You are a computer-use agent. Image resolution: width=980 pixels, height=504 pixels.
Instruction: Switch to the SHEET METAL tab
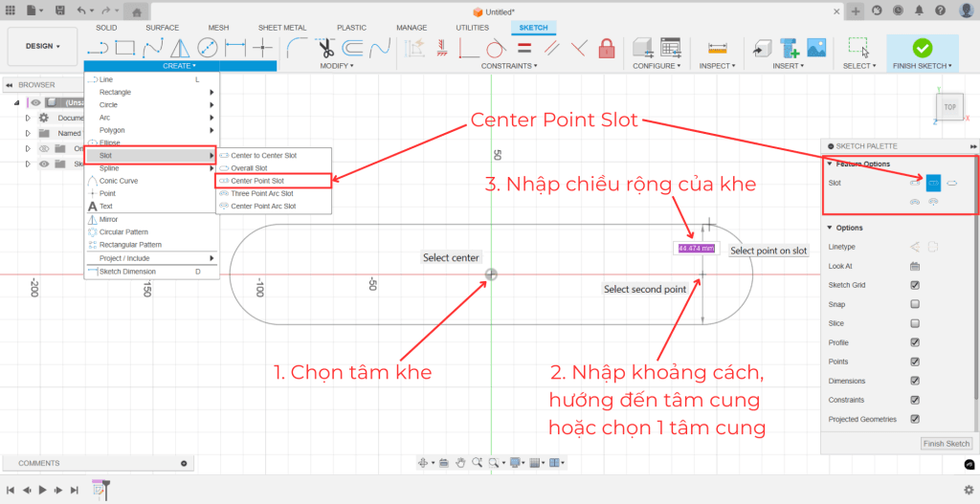click(280, 28)
